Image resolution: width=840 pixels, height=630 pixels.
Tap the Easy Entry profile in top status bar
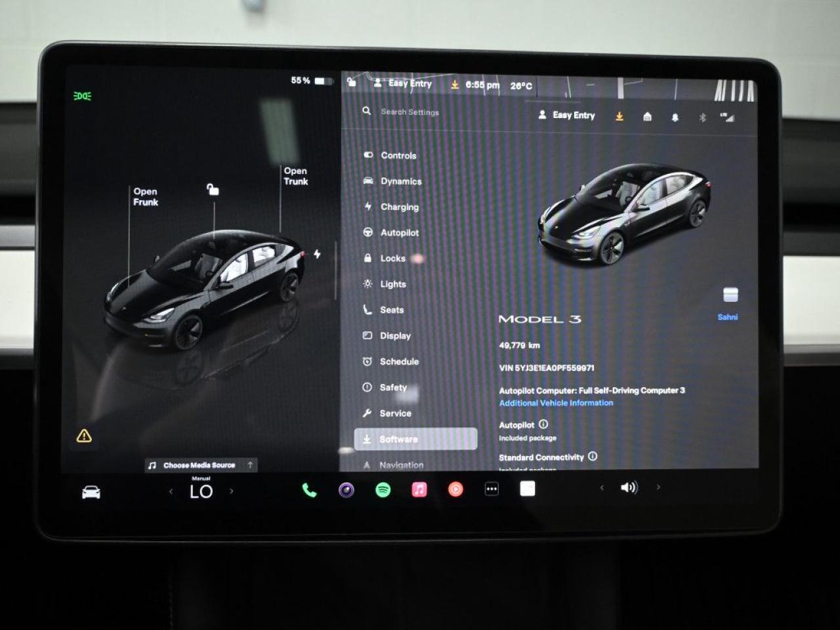coord(403,83)
